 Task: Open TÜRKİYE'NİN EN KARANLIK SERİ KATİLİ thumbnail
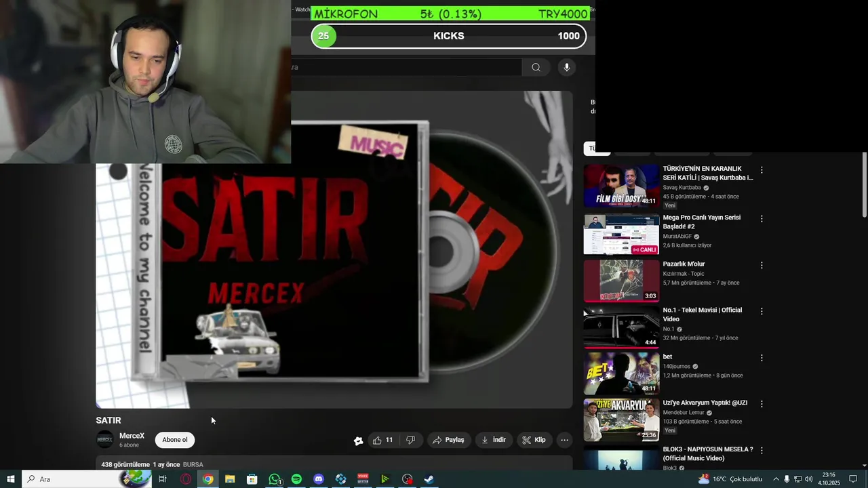coord(621,186)
